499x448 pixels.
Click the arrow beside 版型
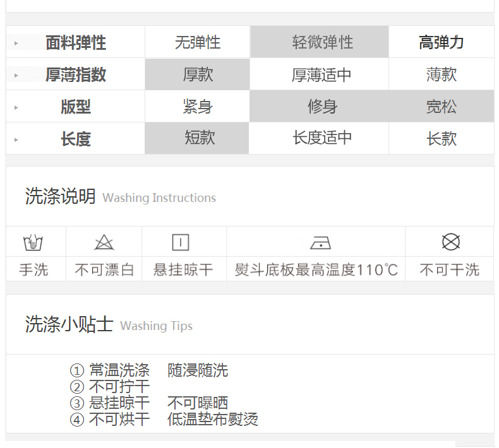[x=16, y=107]
